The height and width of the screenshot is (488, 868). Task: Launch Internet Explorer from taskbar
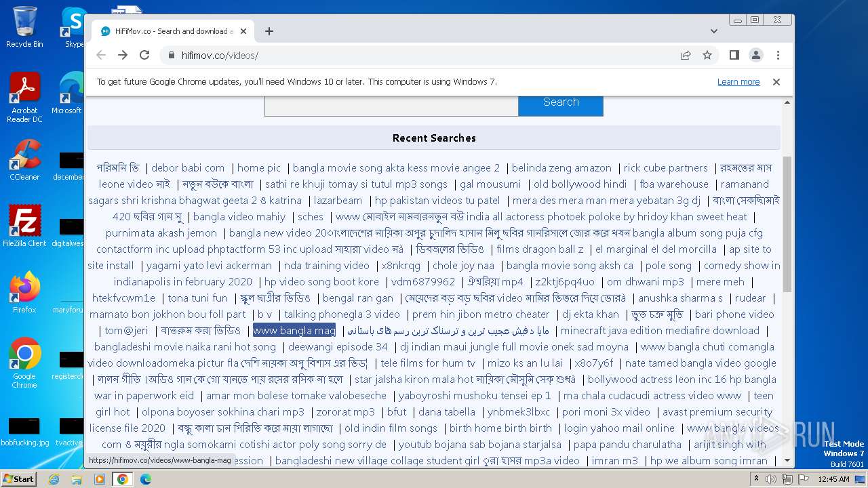54,479
